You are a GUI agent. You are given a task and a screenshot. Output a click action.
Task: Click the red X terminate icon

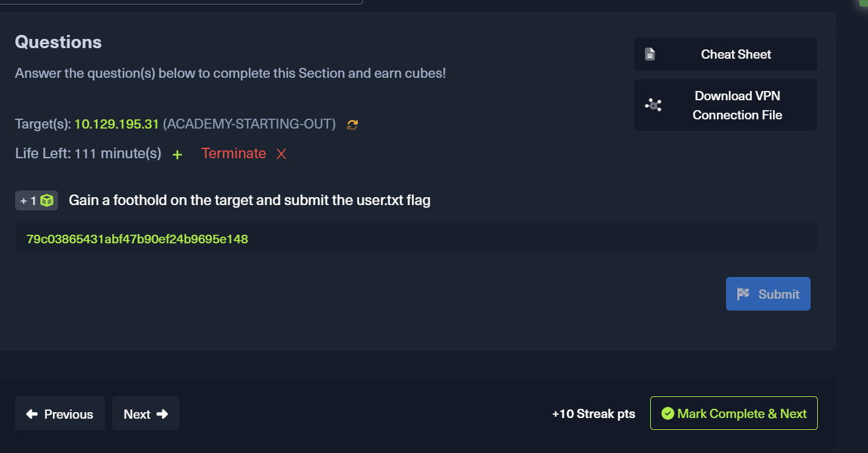[x=281, y=154]
